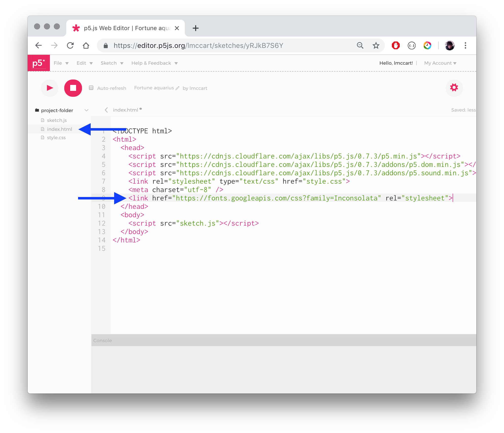Open editor settings gear icon
Screen dimensions: 504x433
tap(454, 88)
